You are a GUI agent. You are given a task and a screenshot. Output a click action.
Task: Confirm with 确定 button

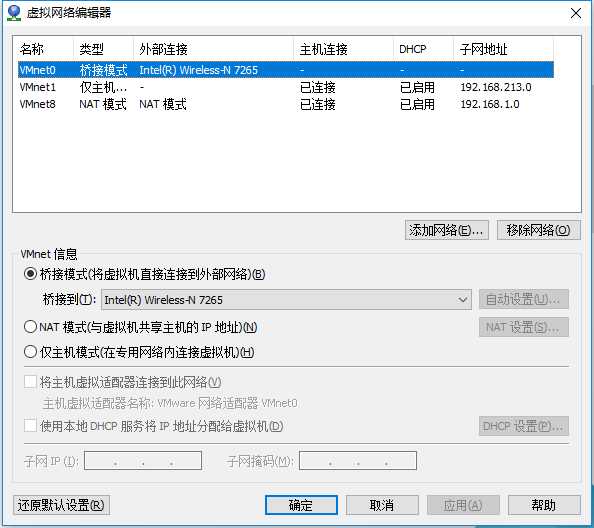301,505
